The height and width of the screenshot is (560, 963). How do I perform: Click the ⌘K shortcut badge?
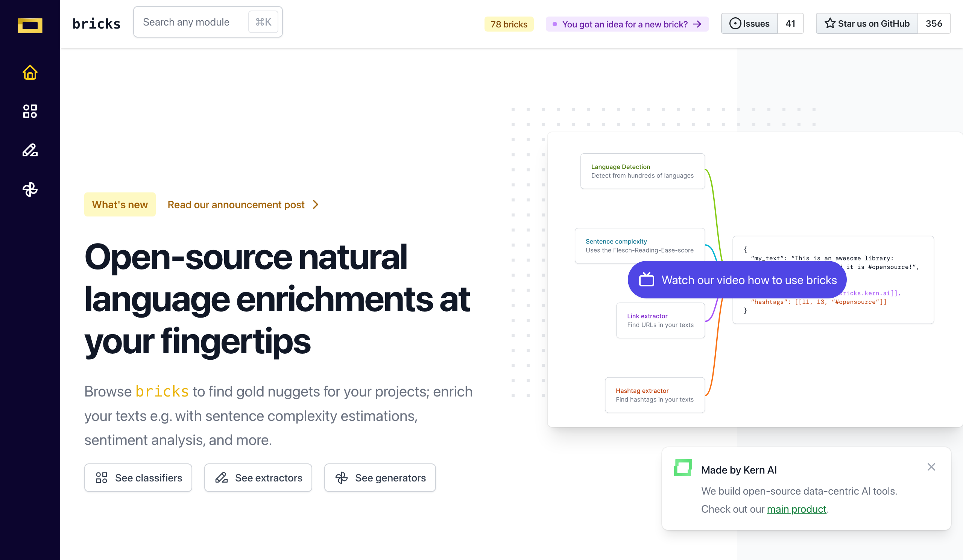pyautogui.click(x=263, y=22)
